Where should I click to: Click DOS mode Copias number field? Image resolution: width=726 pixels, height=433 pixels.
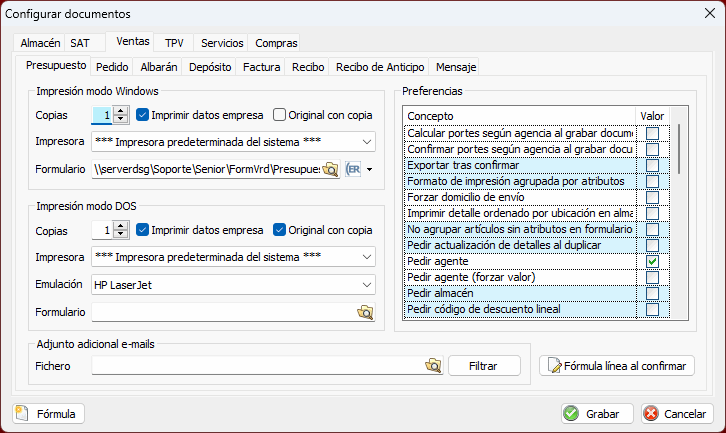coord(102,230)
